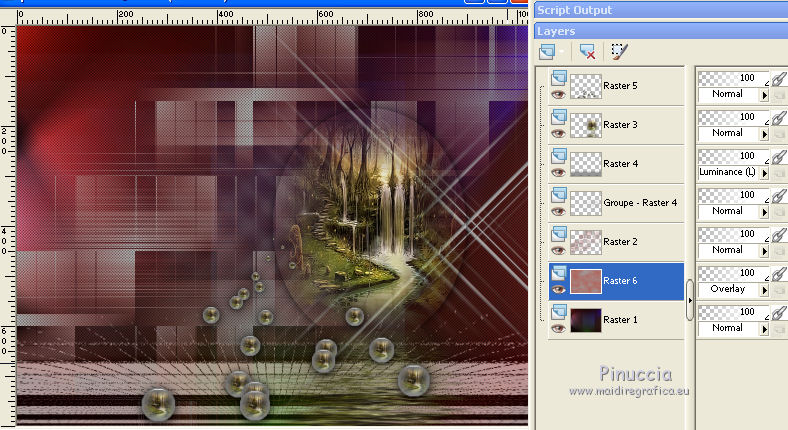
Task: Select the Raster 3 layer thumbnail
Action: (586, 125)
